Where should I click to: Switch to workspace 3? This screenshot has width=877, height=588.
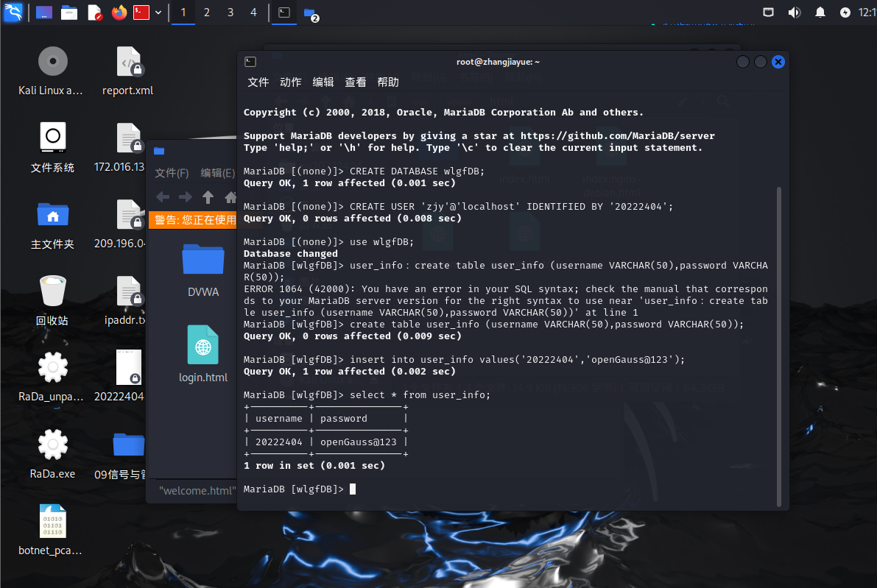coord(230,13)
